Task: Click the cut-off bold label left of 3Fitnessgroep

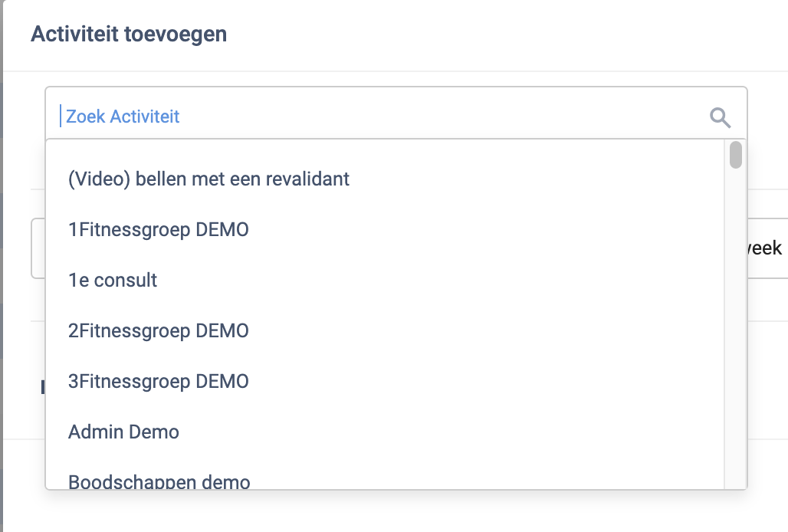Action: 41,388
